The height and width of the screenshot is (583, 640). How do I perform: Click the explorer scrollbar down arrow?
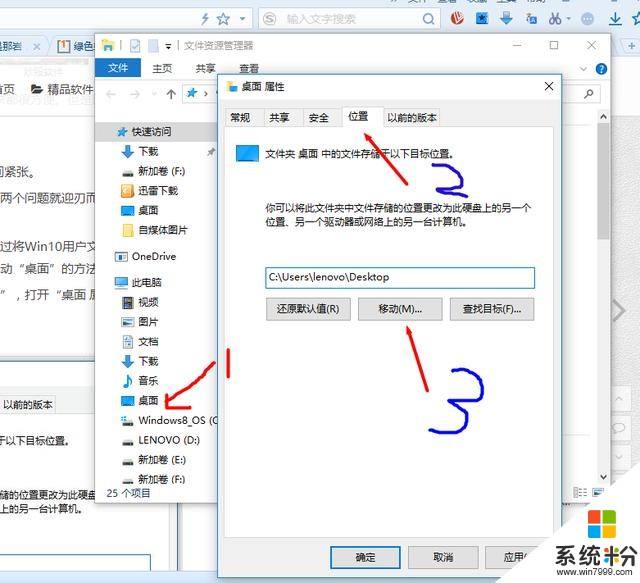(x=603, y=476)
